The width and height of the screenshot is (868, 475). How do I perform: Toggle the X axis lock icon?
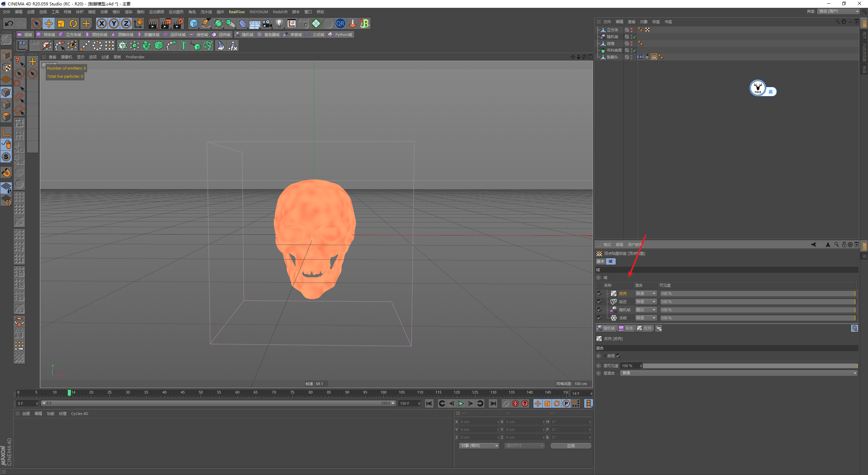(101, 23)
